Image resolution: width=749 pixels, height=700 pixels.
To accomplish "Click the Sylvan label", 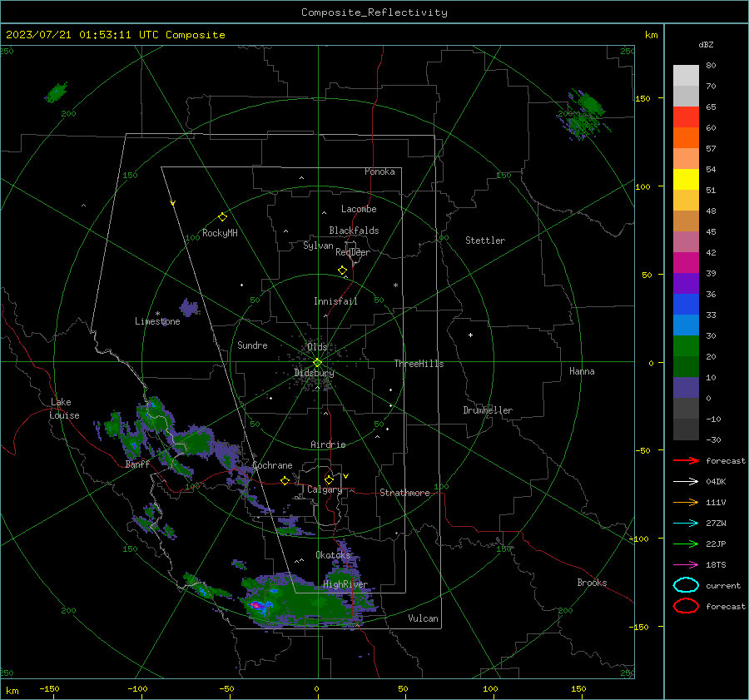I will coord(318,246).
